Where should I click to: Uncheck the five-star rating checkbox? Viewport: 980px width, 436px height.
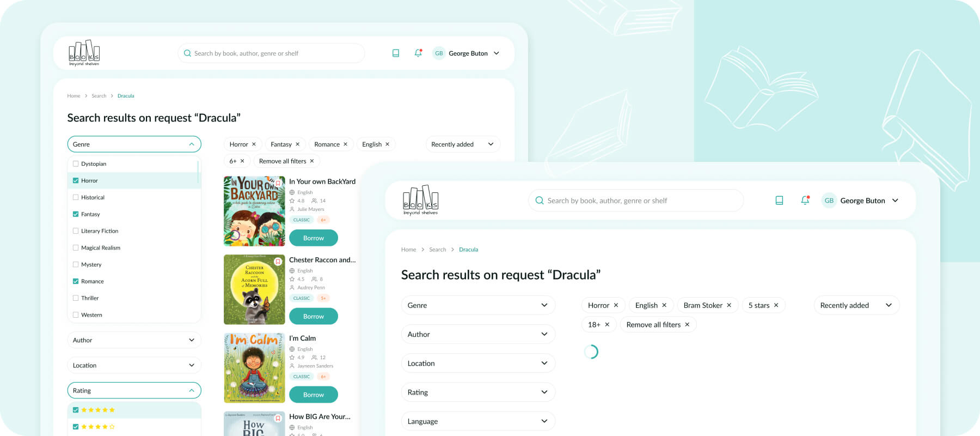tap(76, 410)
